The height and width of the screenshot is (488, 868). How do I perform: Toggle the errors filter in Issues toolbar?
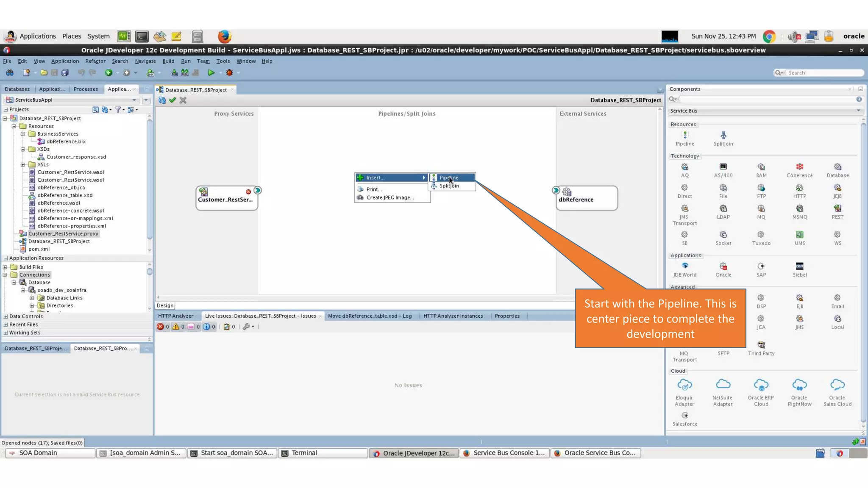[x=161, y=327]
